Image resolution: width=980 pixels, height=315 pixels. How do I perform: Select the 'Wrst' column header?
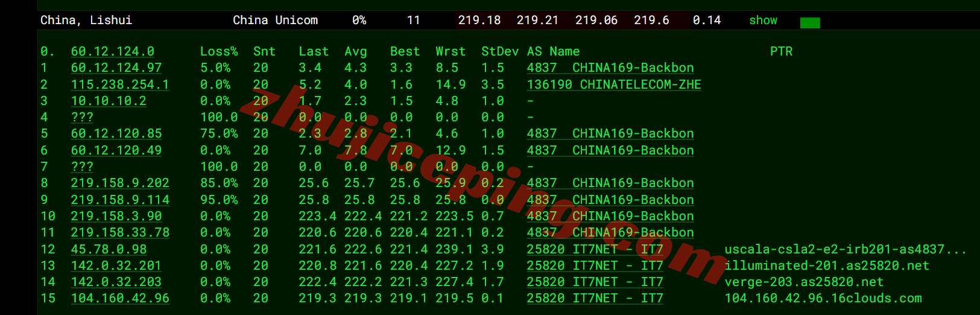[x=450, y=51]
